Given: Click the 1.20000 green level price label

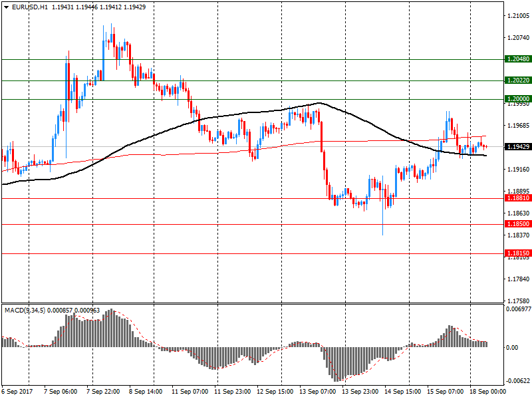Looking at the screenshot, I should coord(518,98).
